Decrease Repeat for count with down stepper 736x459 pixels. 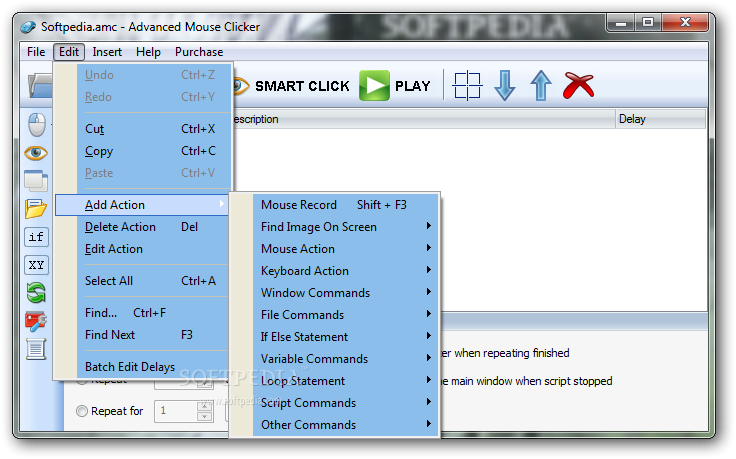pos(205,416)
